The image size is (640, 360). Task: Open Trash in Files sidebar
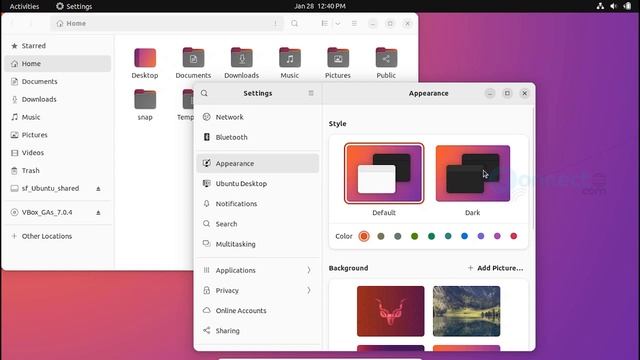point(58,171)
